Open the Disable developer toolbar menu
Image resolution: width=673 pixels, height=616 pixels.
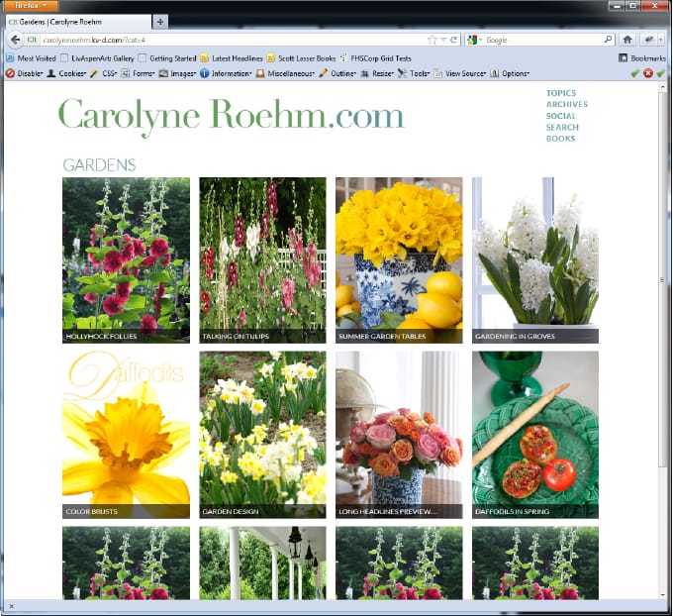click(x=25, y=73)
